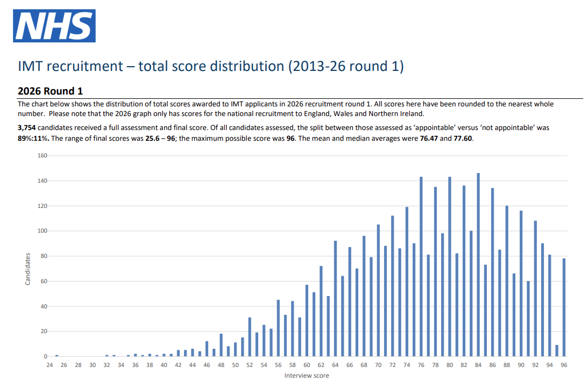The image size is (588, 389).
Task: Click the bar at maximum score 96
Action: [564, 307]
